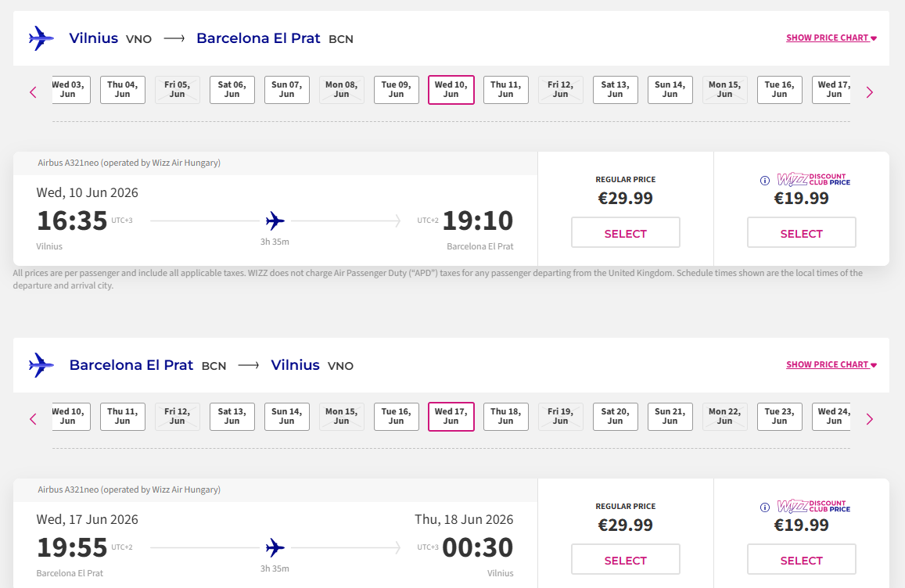Click next-dates arrow on outbound date carousel
Image resolution: width=905 pixels, height=588 pixels.
pyautogui.click(x=869, y=92)
